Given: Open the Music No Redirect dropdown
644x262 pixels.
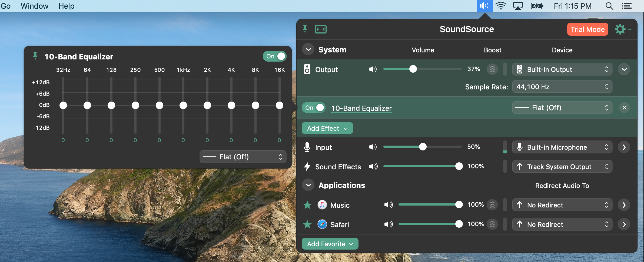Looking at the screenshot, I should 562,205.
